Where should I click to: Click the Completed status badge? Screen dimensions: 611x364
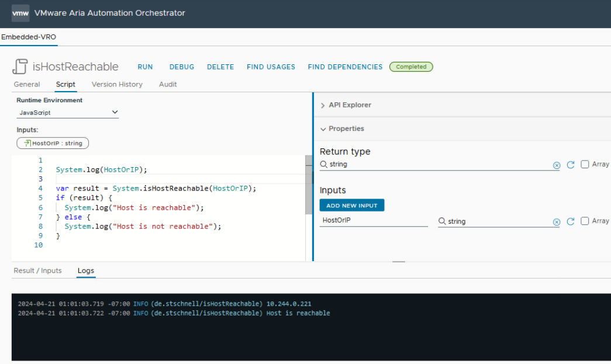coord(411,67)
